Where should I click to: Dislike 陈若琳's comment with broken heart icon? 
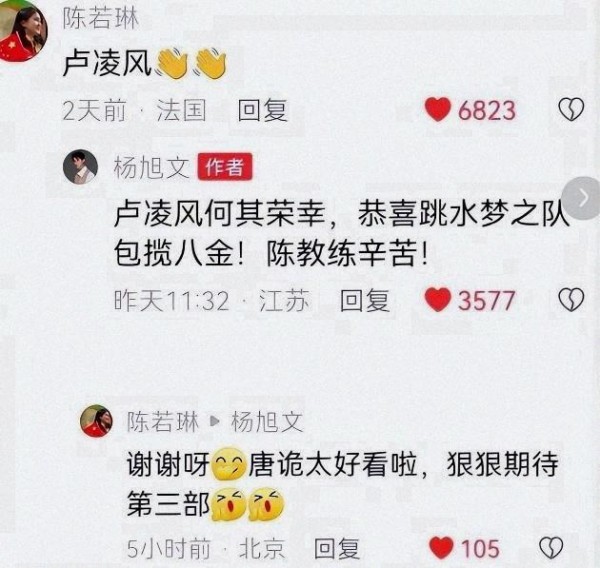[571, 109]
